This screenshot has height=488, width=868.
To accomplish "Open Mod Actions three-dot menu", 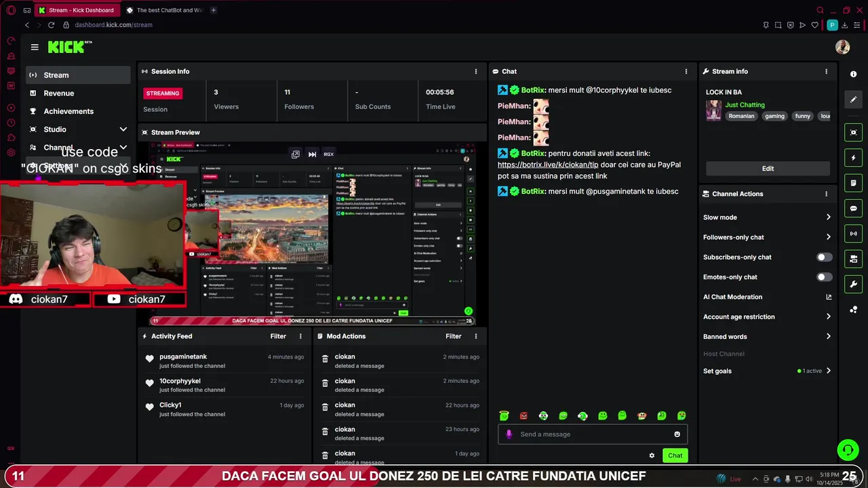I will click(475, 336).
